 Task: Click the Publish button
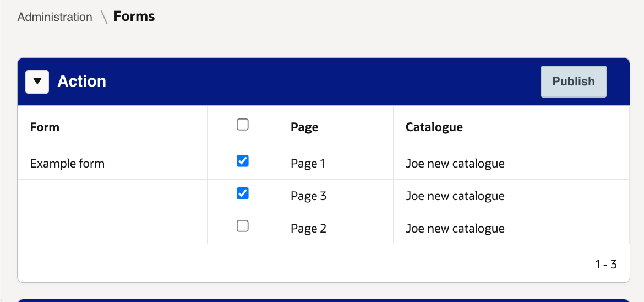[574, 82]
